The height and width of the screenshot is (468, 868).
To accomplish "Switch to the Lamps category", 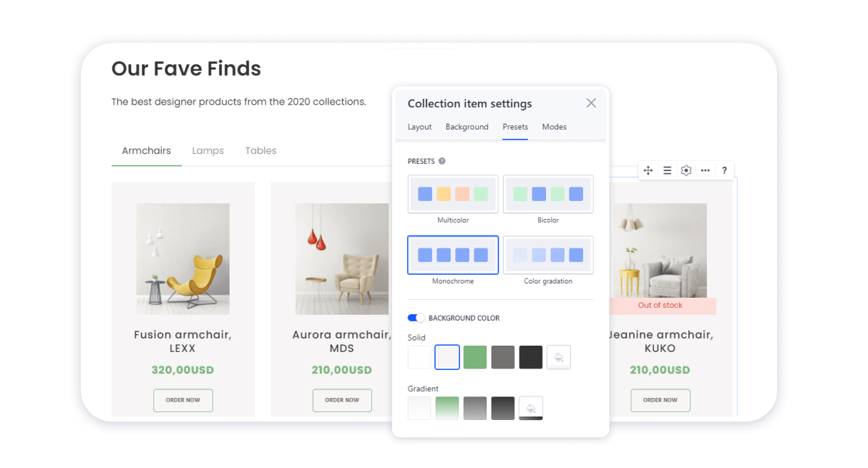I will coord(208,150).
